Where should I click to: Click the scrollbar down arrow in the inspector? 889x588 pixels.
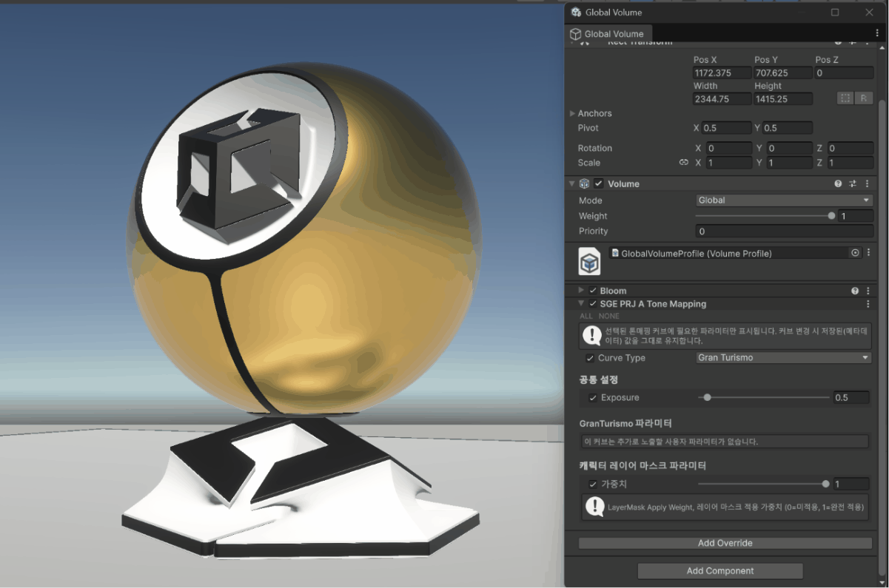[882, 582]
